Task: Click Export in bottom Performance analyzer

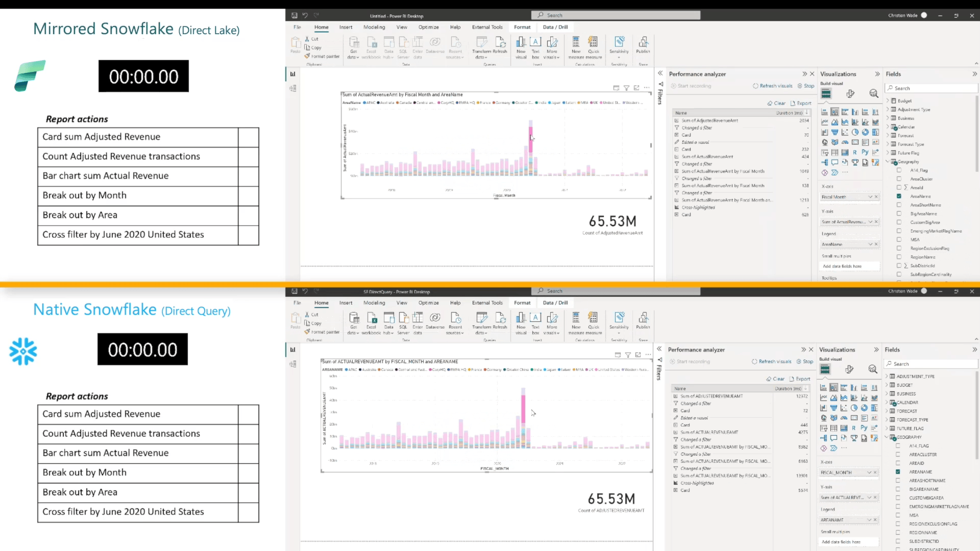Action: 800,379
